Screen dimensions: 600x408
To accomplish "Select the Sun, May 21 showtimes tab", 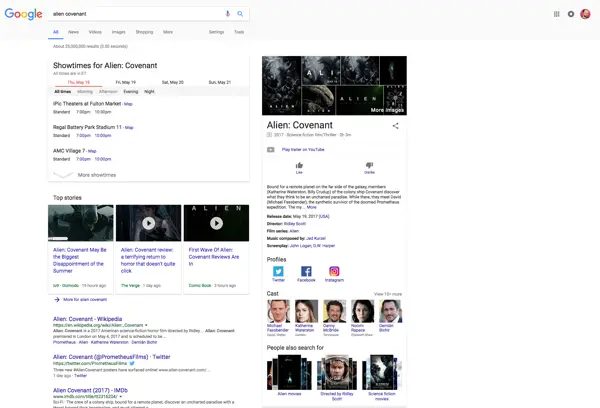I will [220, 82].
